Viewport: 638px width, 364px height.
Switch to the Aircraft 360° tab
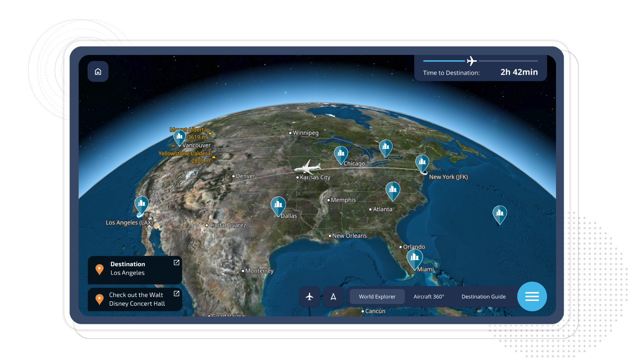tap(429, 297)
